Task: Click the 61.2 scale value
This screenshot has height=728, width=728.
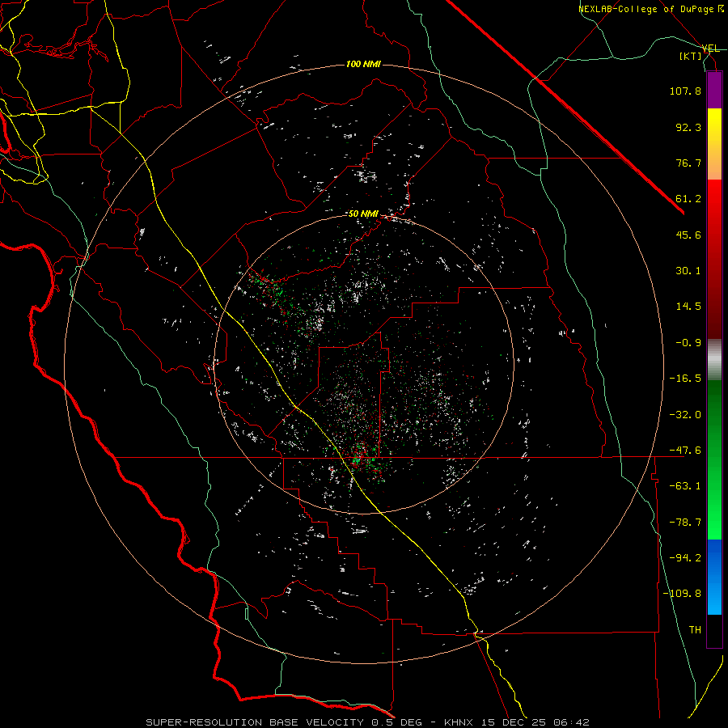Action: (x=688, y=199)
